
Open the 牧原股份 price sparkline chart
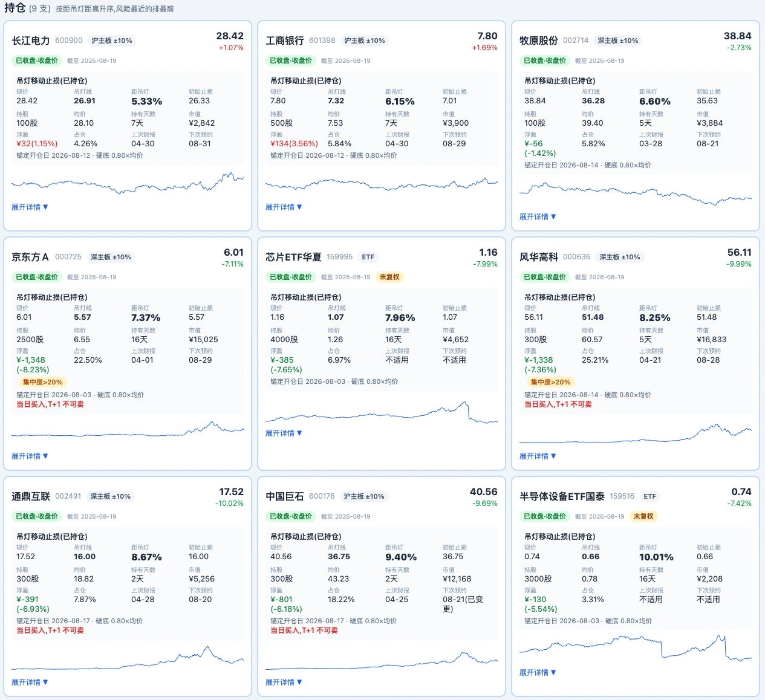point(636,193)
